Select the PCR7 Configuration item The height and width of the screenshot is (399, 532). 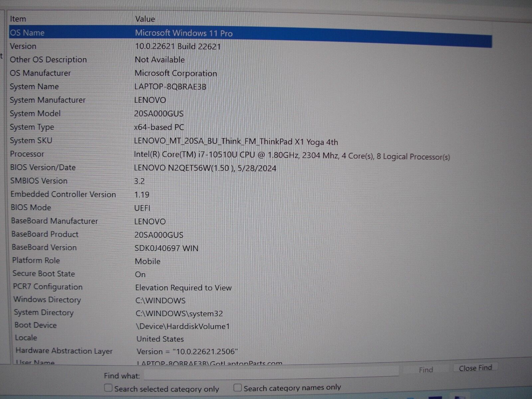pos(48,287)
